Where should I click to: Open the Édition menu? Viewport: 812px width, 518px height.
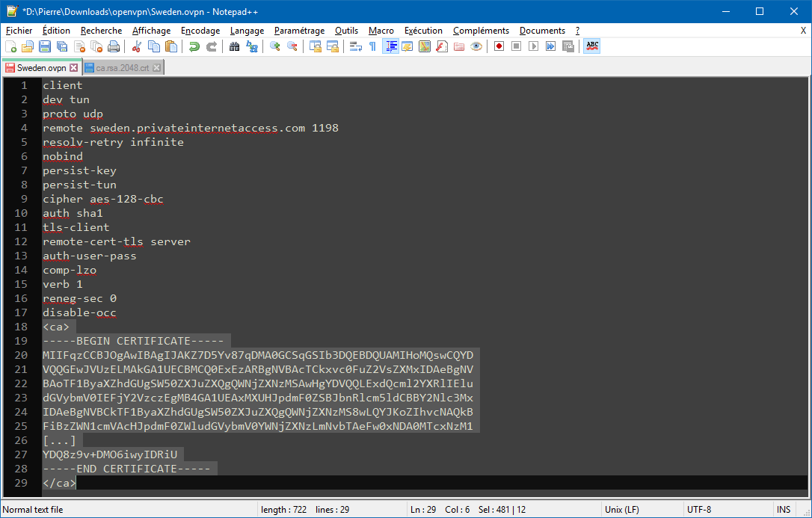(56, 31)
